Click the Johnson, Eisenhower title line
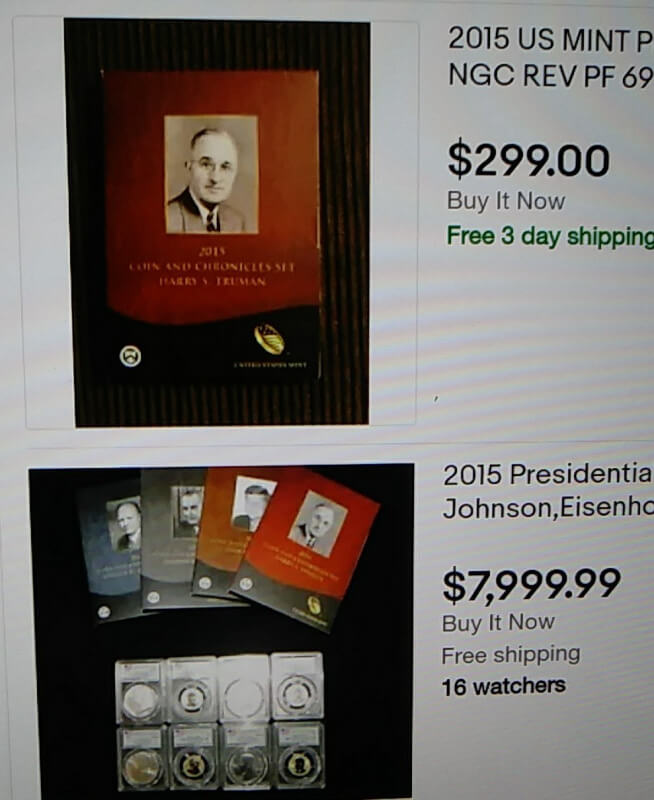This screenshot has height=800, width=654. tap(548, 508)
